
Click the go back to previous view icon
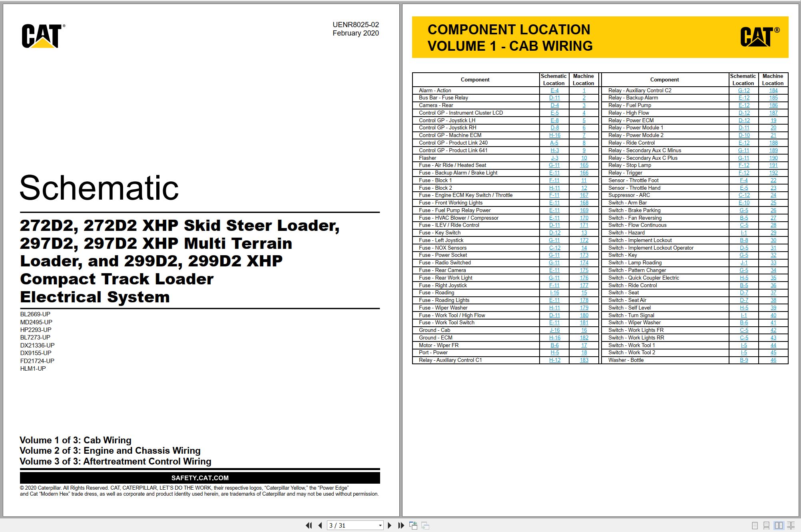point(413,526)
